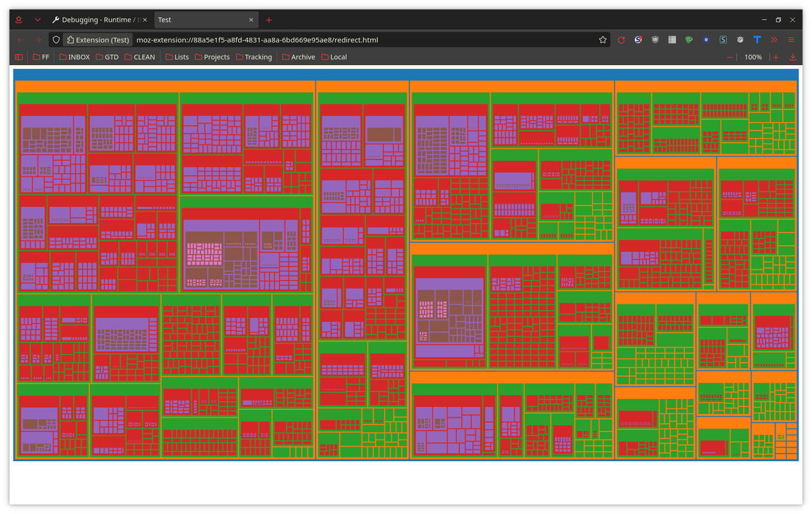Open the FF bookmarks folder
This screenshot has height=514, width=812.
point(41,57)
